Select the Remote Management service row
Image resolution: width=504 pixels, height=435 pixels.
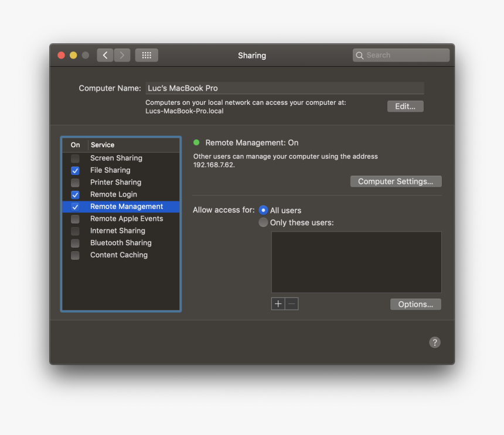click(121, 207)
